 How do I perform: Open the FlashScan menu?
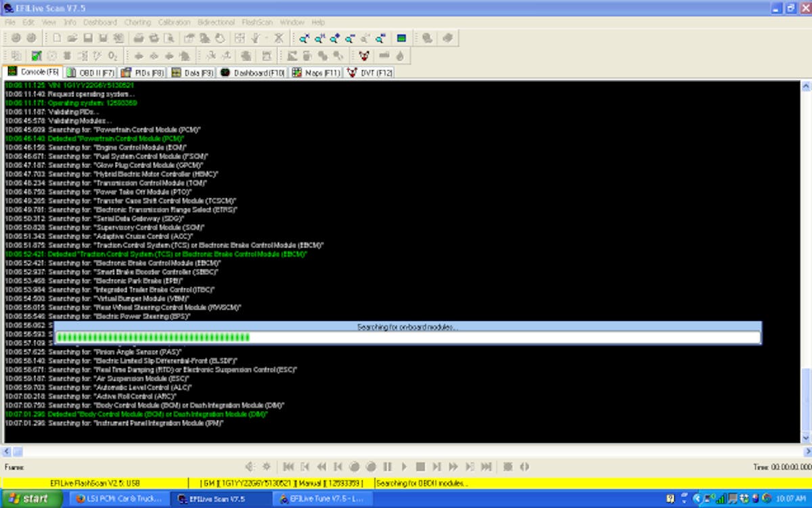[256, 22]
